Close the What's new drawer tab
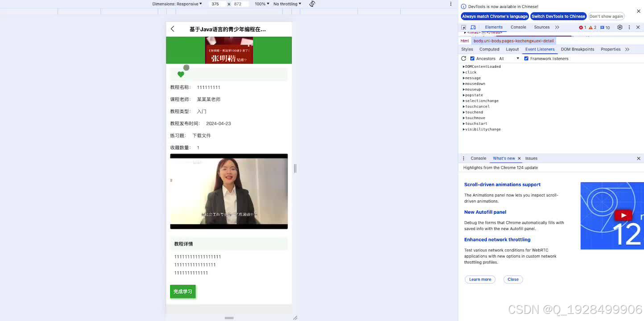Viewport: 644px width, 321px height. coord(519,158)
